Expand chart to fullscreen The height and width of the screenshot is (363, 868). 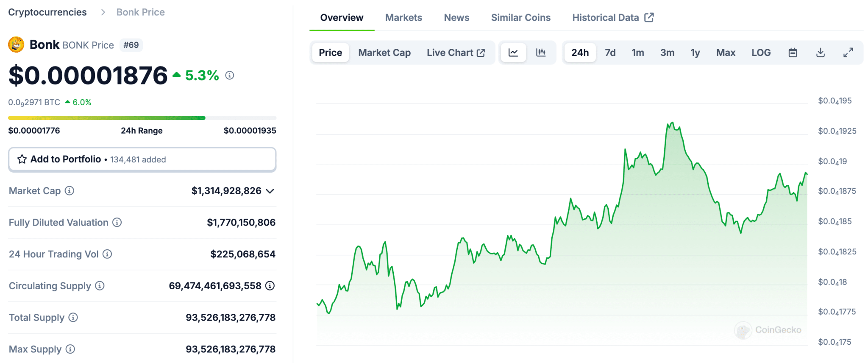[848, 53]
